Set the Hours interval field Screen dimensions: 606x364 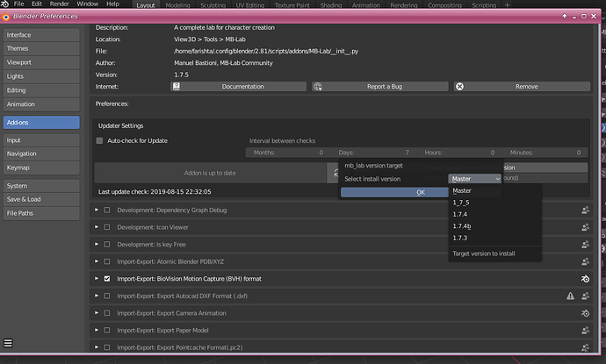[x=459, y=153]
